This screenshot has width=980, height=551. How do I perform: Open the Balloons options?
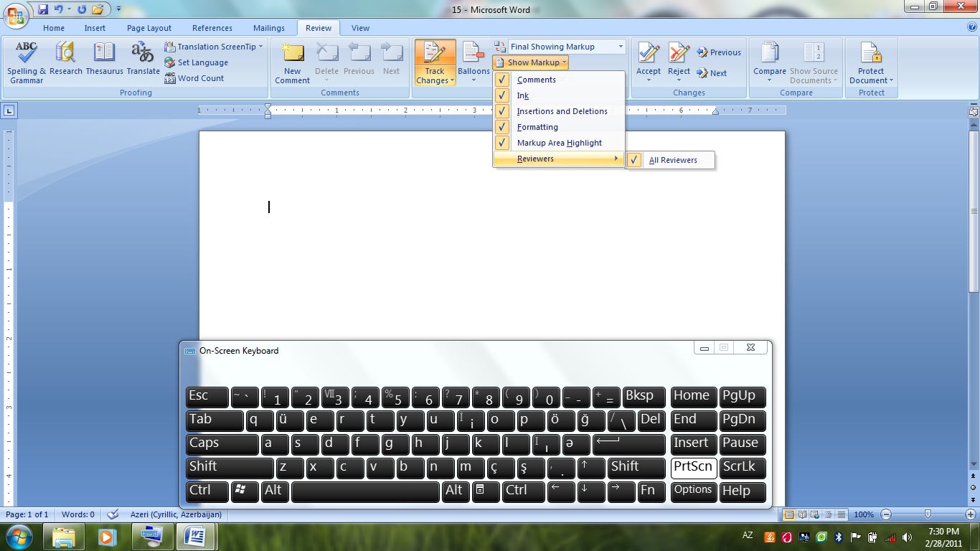click(x=473, y=62)
